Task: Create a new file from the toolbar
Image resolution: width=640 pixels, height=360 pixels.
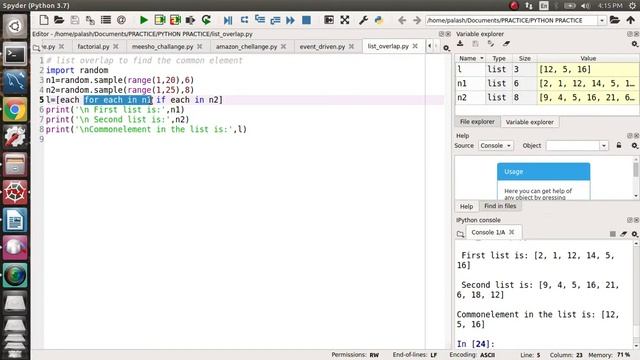Action: pyautogui.click(x=44, y=20)
